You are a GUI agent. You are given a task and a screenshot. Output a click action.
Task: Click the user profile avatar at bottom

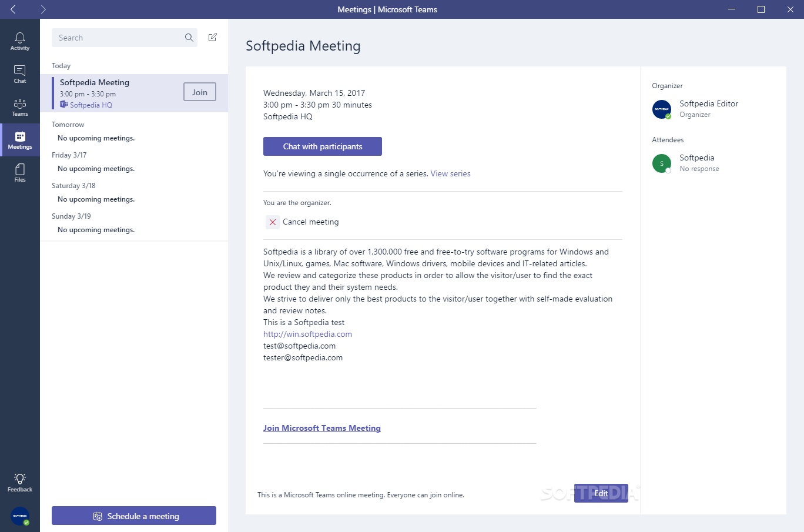(20, 516)
